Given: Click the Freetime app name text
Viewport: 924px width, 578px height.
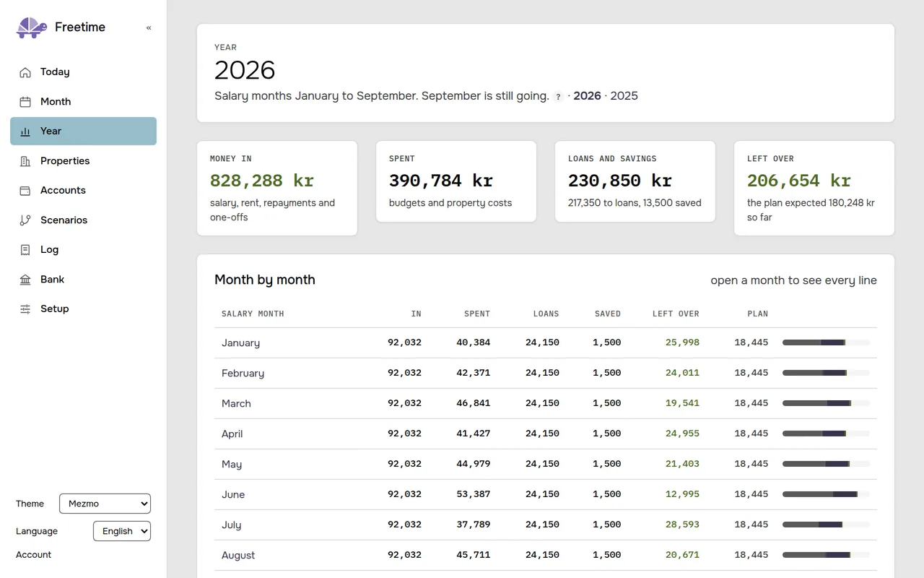Looking at the screenshot, I should [x=80, y=27].
